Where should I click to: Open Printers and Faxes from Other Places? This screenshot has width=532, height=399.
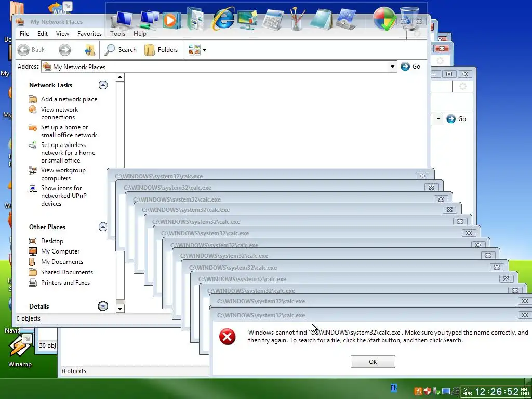tap(65, 283)
